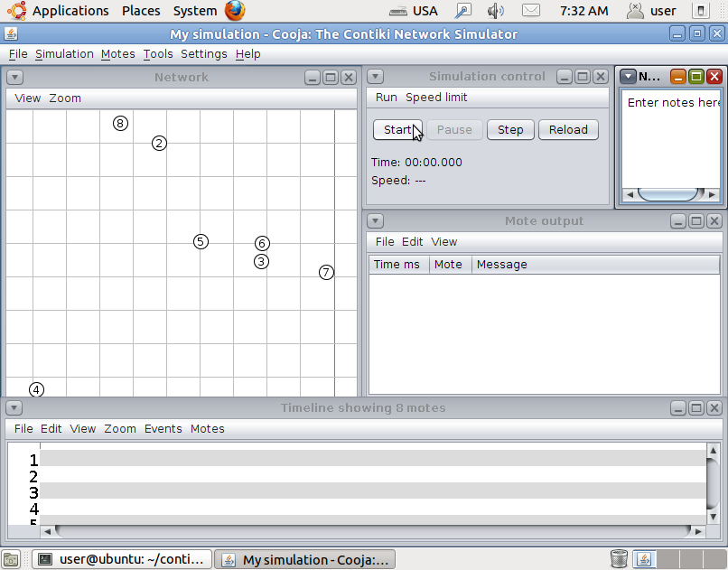Open the Timeline Events menu
This screenshot has height=570, width=728.
163,429
